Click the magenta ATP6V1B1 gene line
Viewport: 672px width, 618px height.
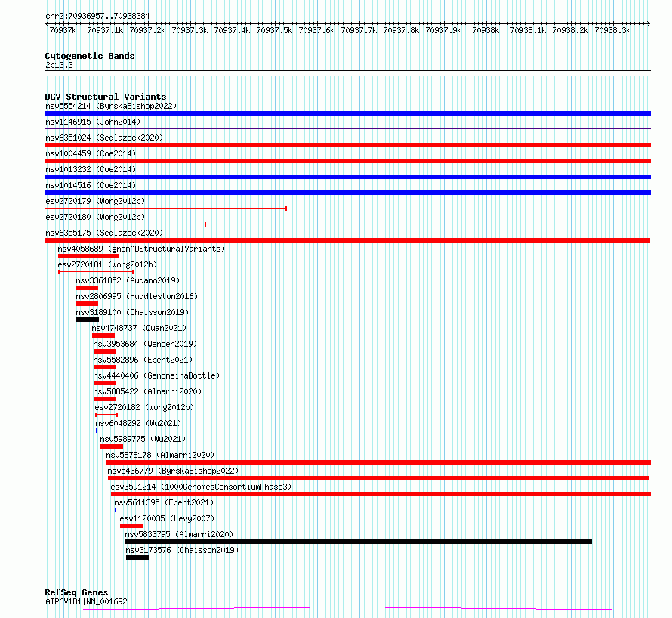(347, 609)
